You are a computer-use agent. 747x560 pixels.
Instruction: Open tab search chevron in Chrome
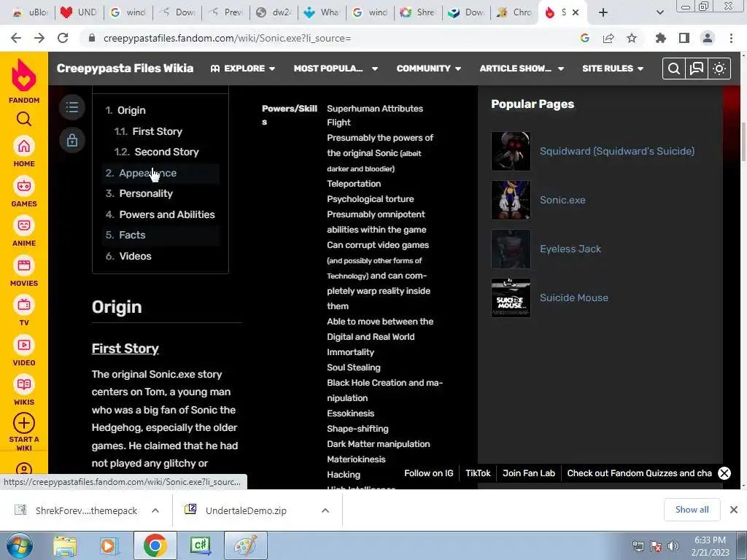click(x=659, y=12)
